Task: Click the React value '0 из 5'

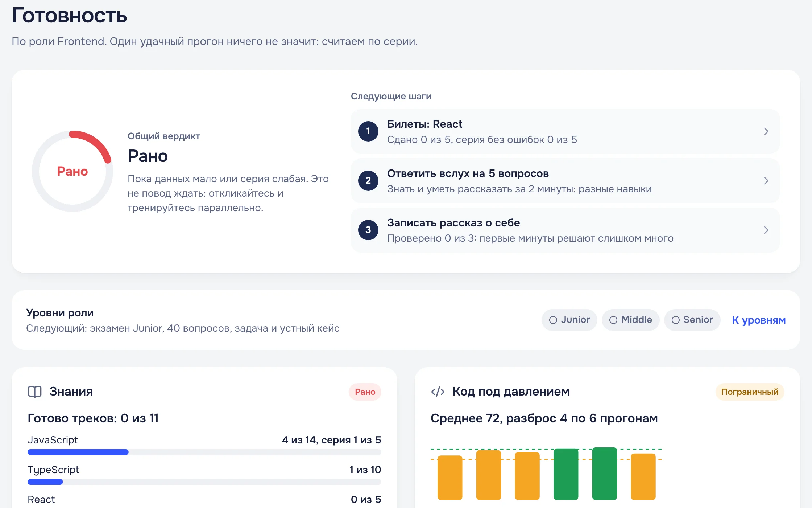Action: 366,500
